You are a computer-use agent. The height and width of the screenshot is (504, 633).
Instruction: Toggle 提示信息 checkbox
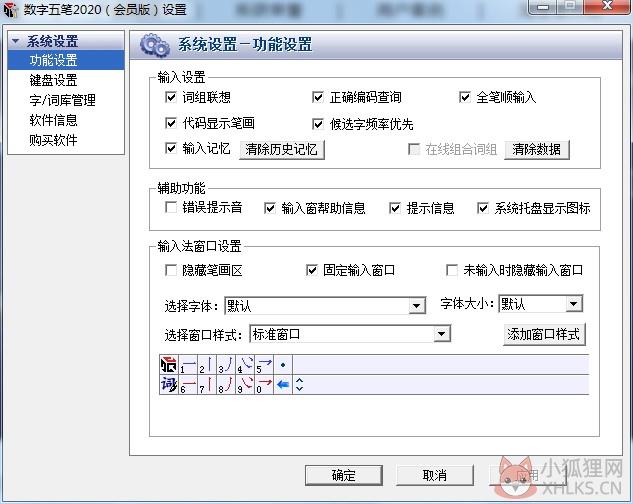(x=395, y=208)
